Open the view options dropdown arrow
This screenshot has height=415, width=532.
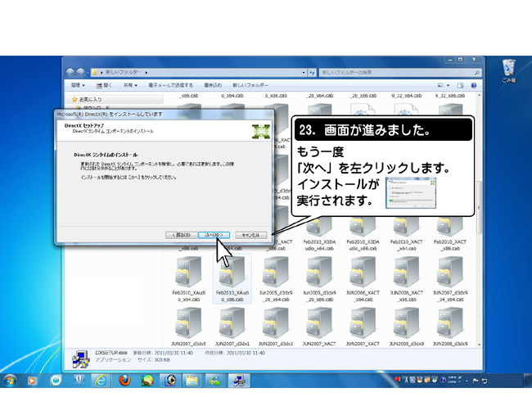(x=448, y=85)
